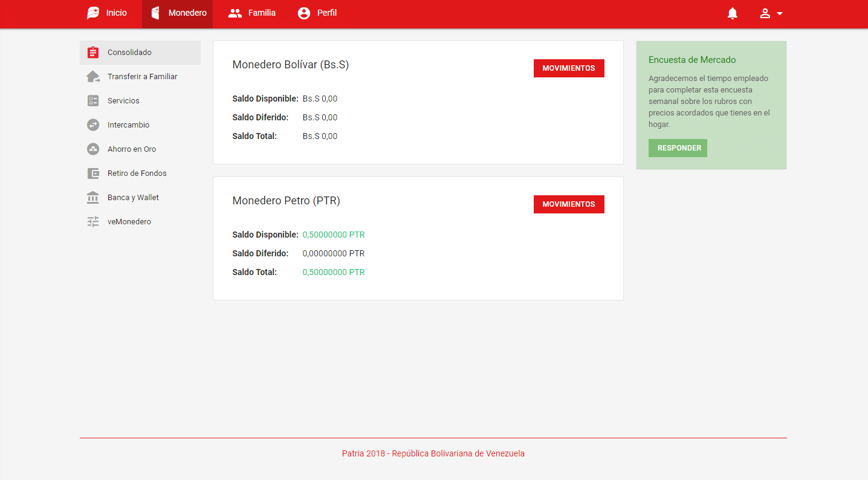Click the Patria 2018 footer text
Screen dimensions: 868x480
pyautogui.click(x=433, y=453)
